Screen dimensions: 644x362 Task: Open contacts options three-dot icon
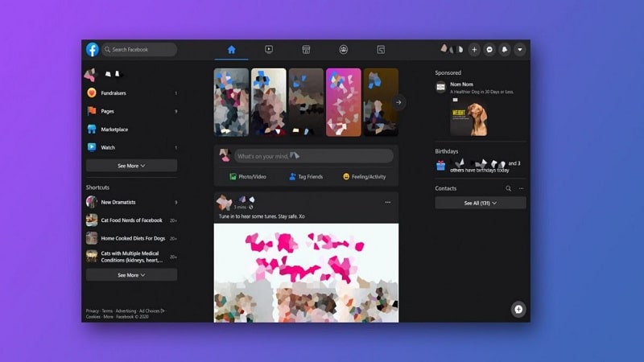tap(521, 188)
